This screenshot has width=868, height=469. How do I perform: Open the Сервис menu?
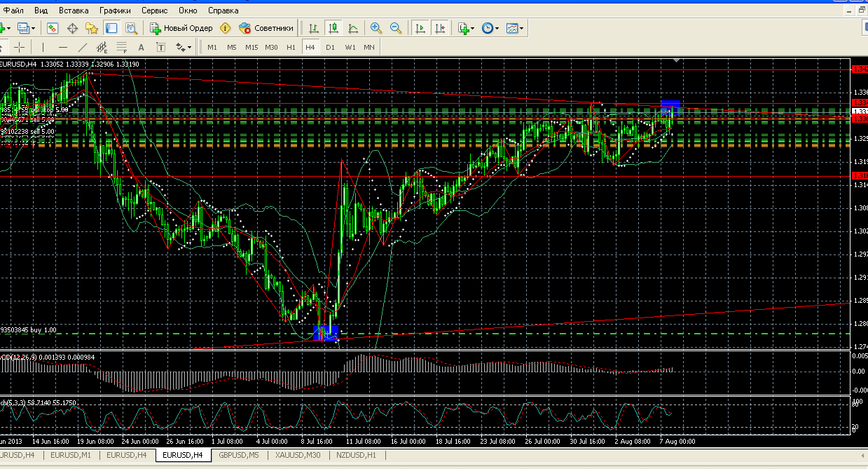(x=154, y=11)
